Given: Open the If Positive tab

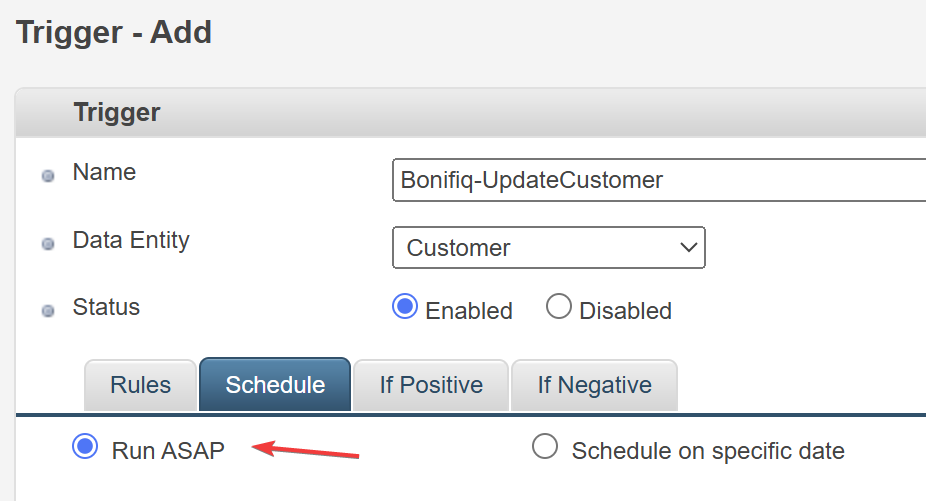Looking at the screenshot, I should click(431, 385).
